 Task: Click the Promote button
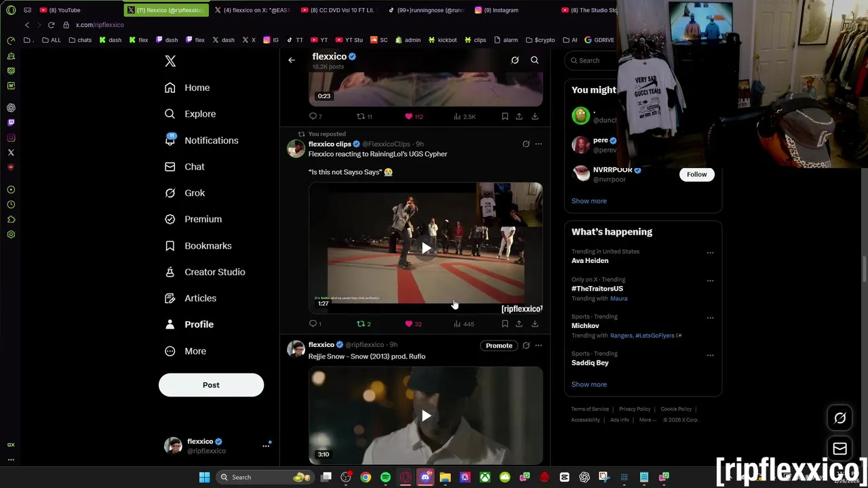point(498,346)
